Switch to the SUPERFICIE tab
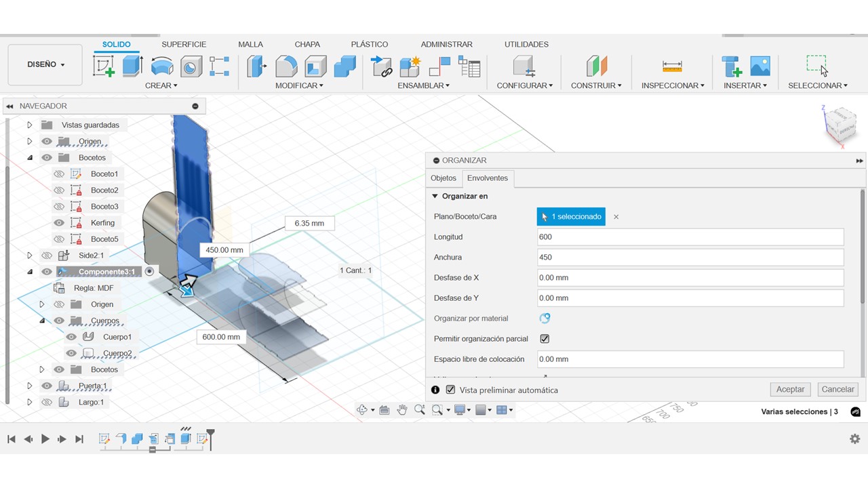This screenshot has width=868, height=488. 184,44
